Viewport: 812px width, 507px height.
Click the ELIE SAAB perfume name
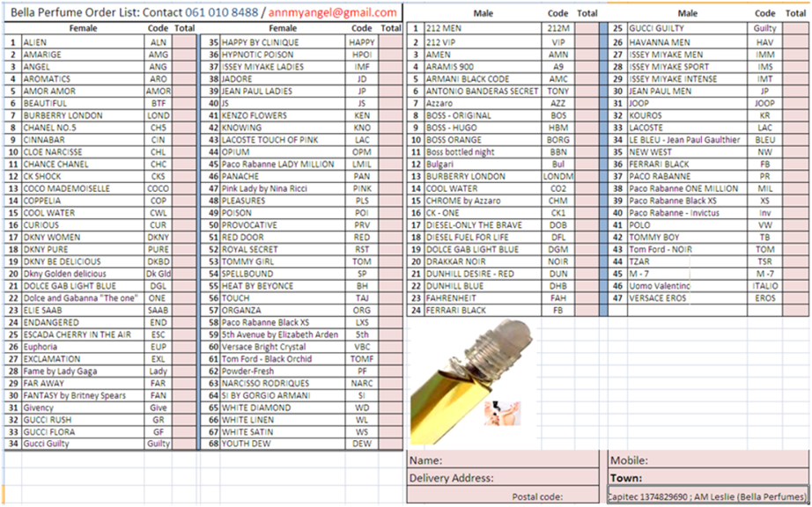43,311
